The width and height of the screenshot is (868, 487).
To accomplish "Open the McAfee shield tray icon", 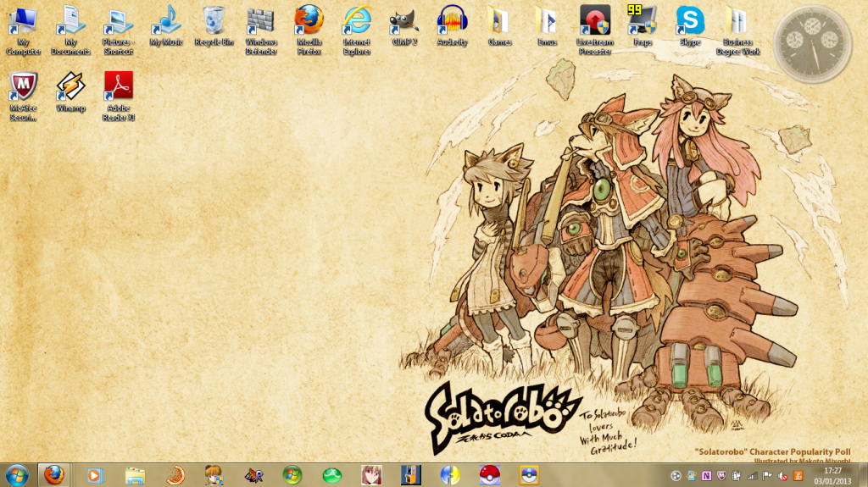I will coord(721,476).
